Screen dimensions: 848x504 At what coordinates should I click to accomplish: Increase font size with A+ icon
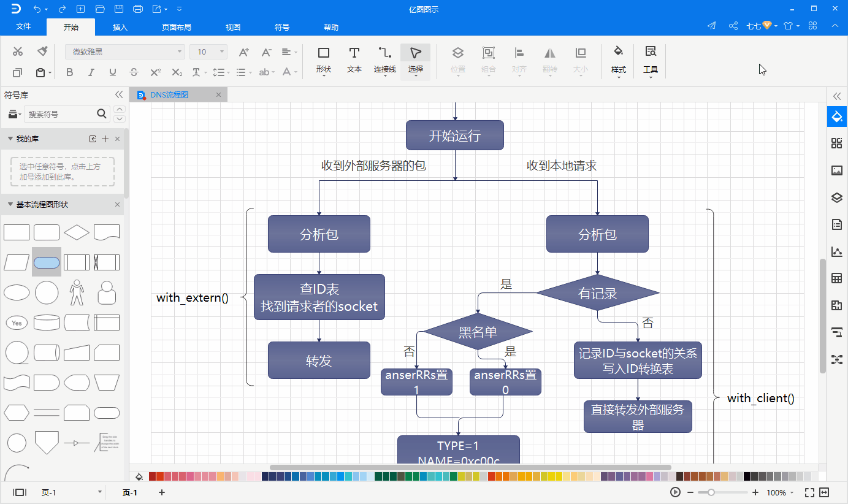(243, 52)
